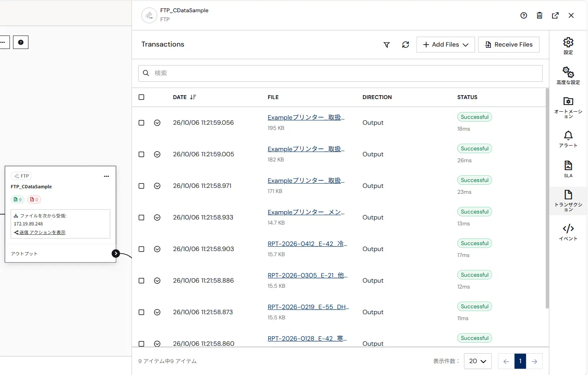The image size is (588, 375).
Task: Sort by the DATE column header
Action: click(x=184, y=97)
